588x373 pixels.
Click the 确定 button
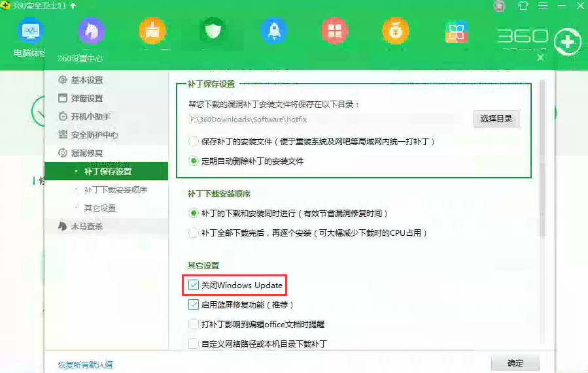(515, 363)
